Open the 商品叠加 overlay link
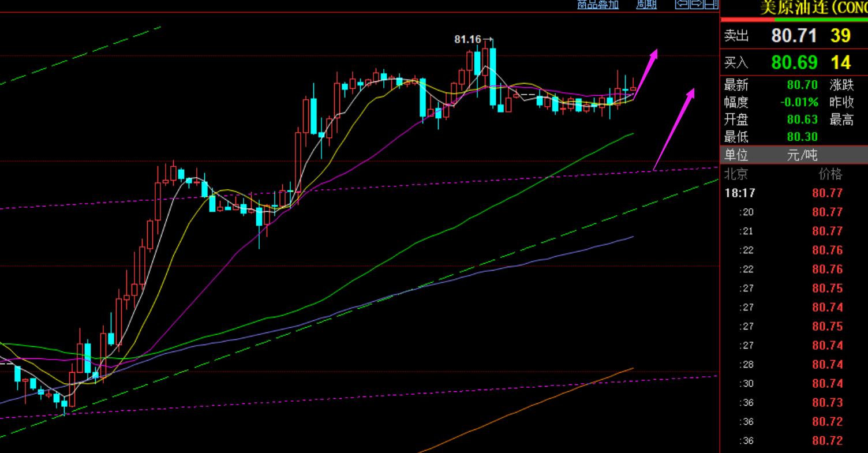 (598, 5)
